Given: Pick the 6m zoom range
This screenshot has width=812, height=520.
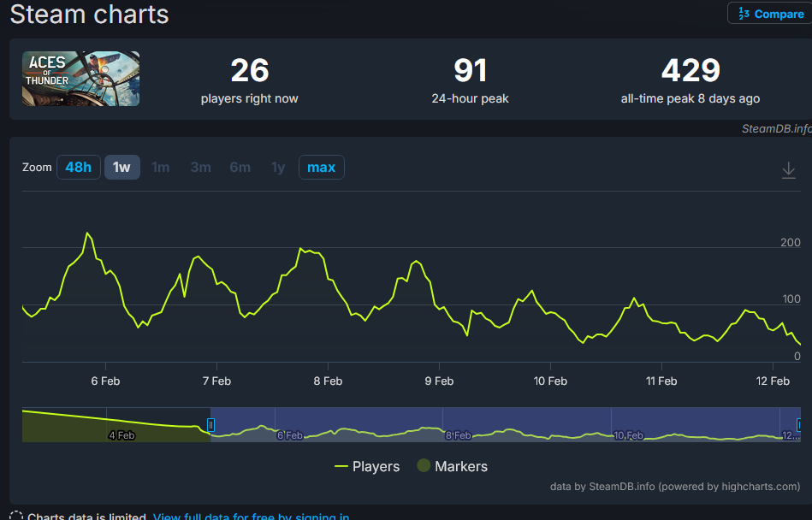Looking at the screenshot, I should tap(240, 167).
